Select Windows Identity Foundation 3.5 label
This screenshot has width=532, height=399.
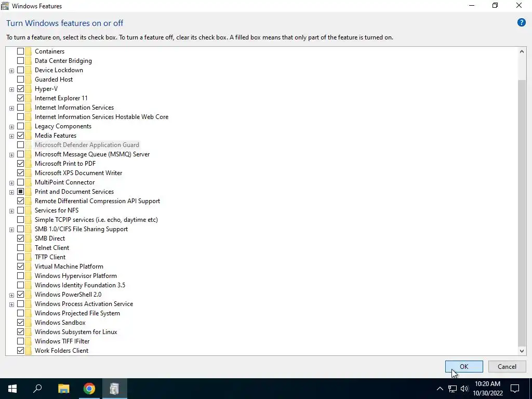coord(80,285)
